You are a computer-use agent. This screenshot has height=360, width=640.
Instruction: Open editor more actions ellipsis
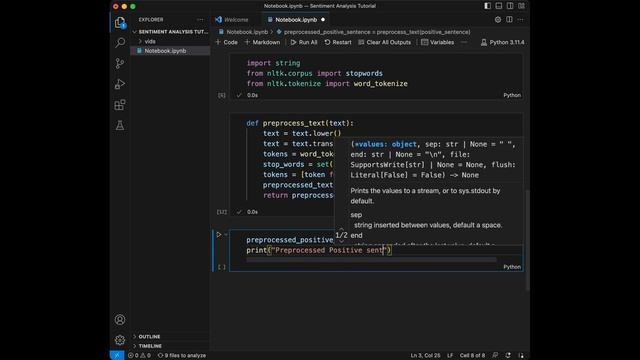(520, 20)
